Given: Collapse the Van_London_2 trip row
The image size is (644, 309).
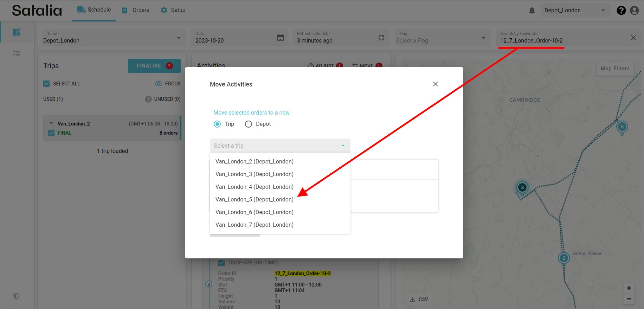Looking at the screenshot, I should [x=51, y=123].
